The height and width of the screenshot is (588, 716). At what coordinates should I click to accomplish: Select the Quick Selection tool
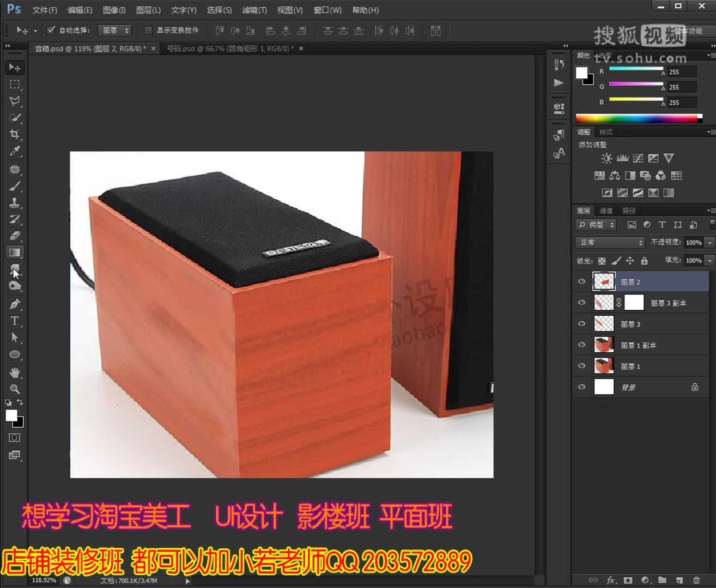click(15, 118)
